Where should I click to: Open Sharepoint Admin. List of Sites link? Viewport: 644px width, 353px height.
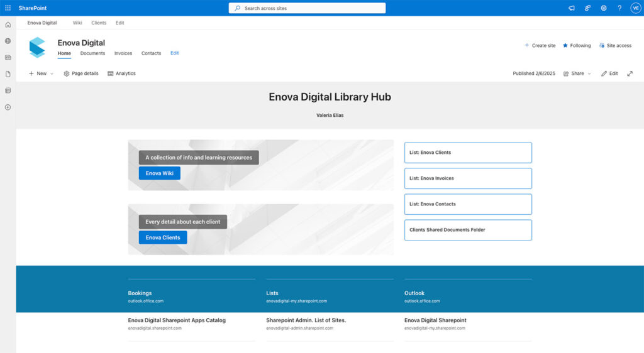[x=306, y=320]
